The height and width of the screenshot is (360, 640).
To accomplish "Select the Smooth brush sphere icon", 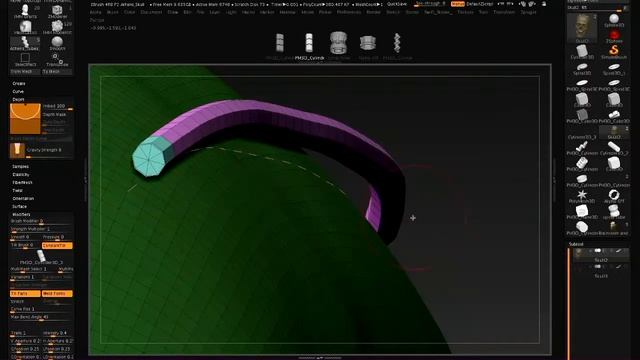I will point(57,42).
